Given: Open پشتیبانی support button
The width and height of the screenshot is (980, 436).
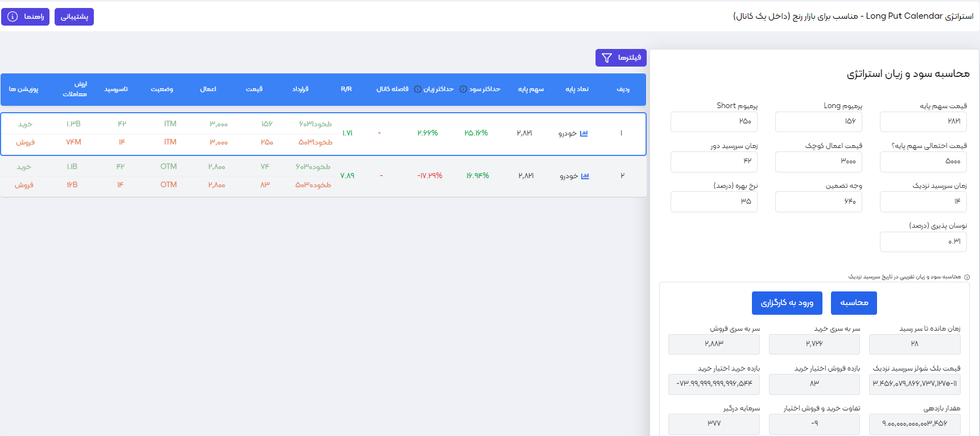Looking at the screenshot, I should 74,17.
